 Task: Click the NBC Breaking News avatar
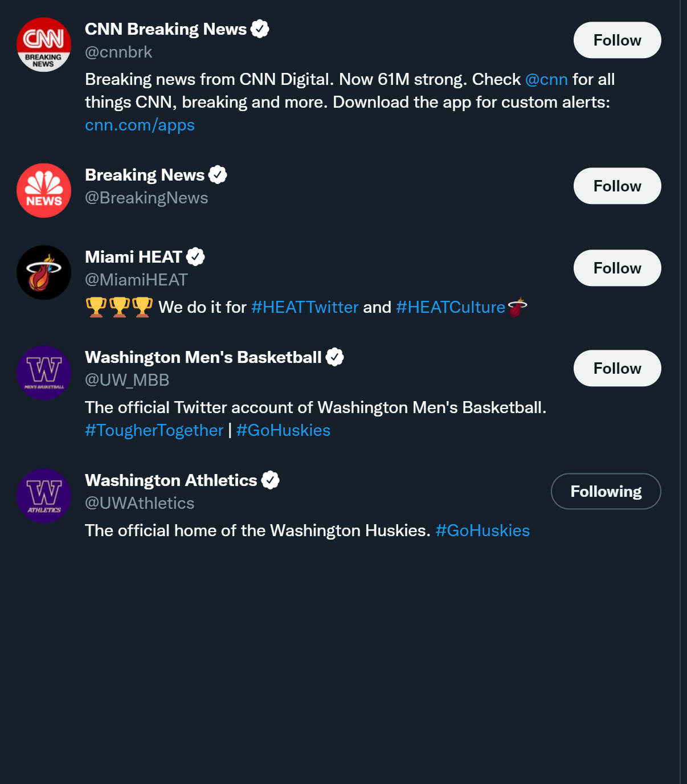44,190
